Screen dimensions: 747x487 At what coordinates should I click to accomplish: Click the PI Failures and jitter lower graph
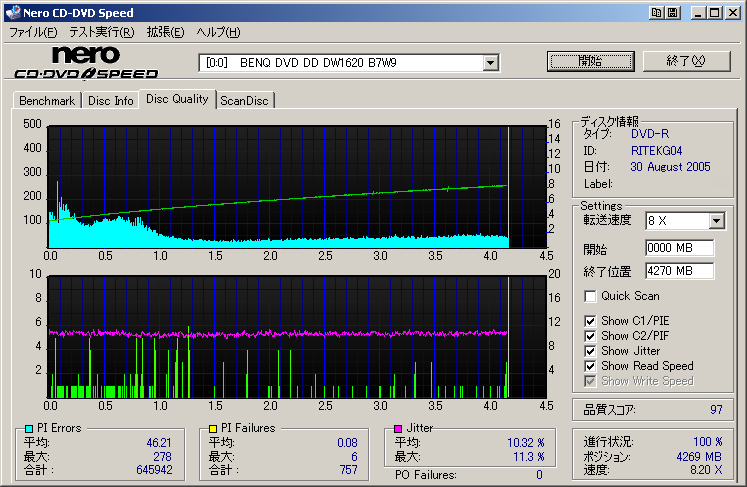point(296,337)
